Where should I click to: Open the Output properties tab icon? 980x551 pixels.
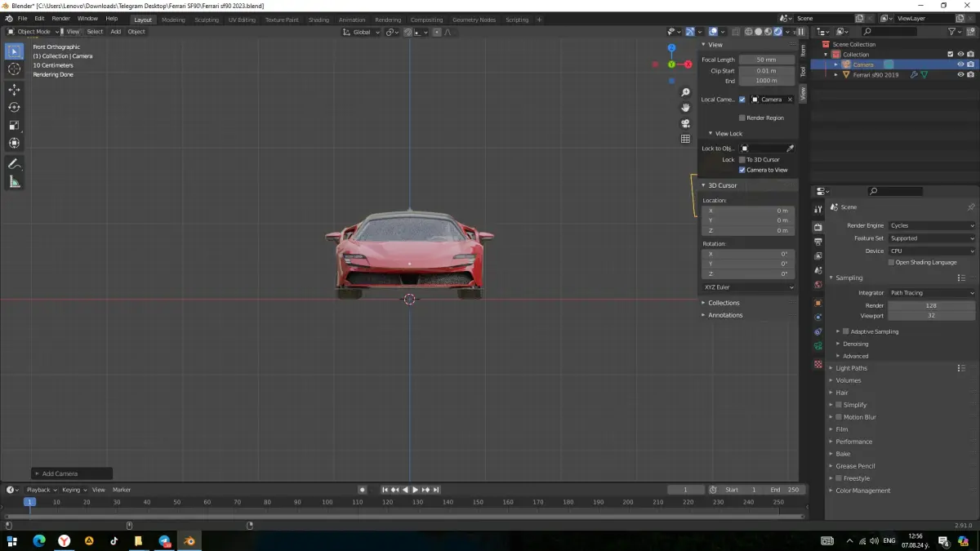point(817,242)
